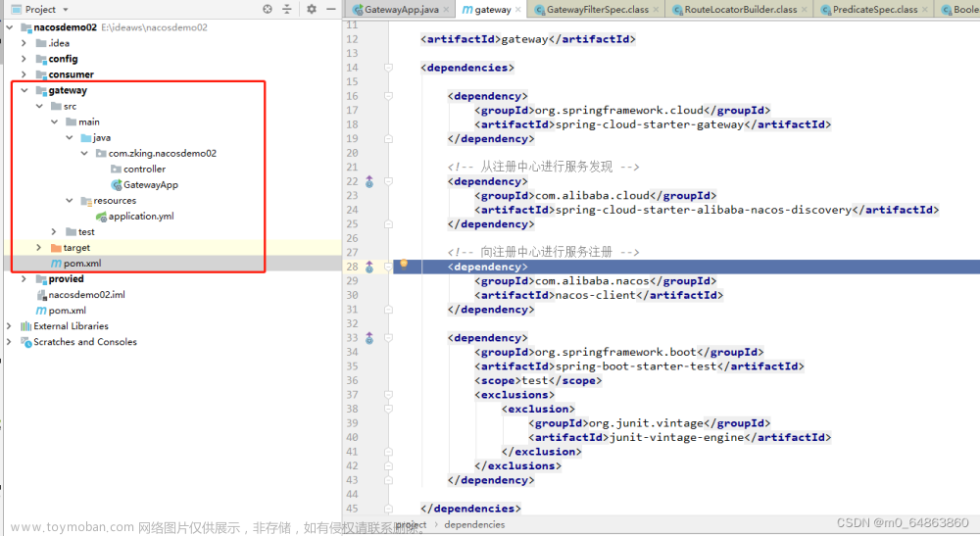Collapse the gateway module
Viewport: 980px width, 536px height.
(x=24, y=90)
